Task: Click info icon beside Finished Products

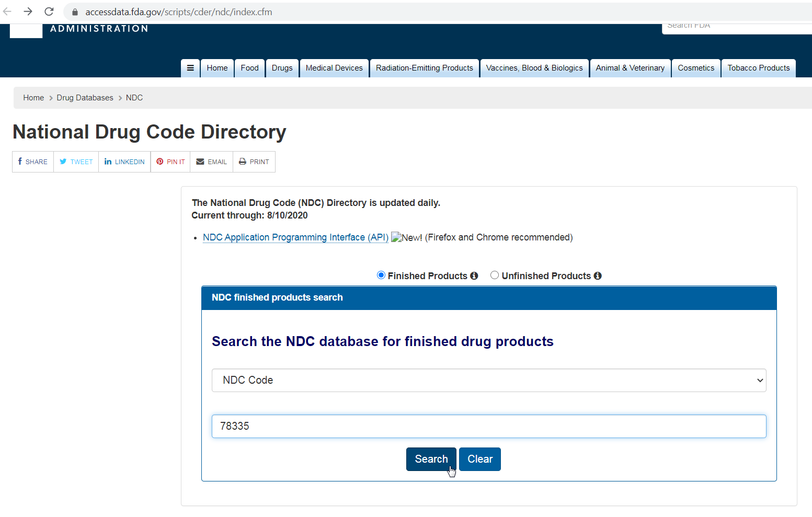Action: [x=474, y=275]
